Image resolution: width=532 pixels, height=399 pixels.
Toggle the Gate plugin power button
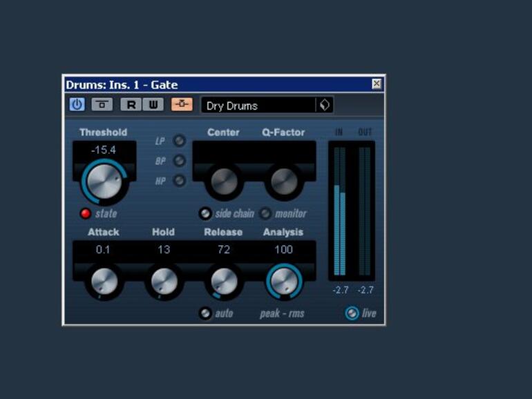pos(77,104)
